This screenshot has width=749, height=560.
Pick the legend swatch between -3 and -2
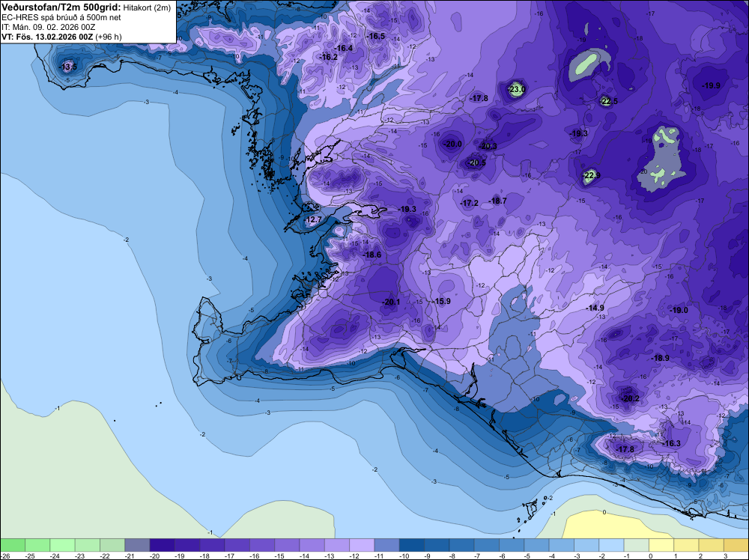(x=586, y=546)
